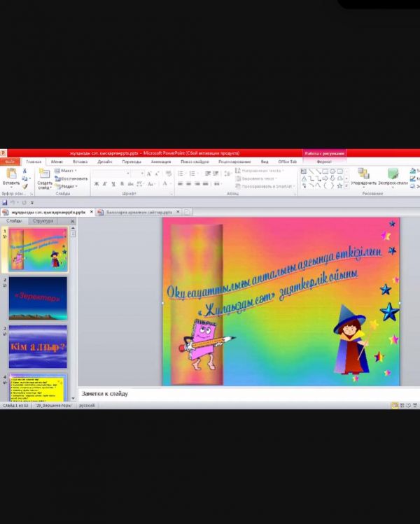Switch to the Дизайн ribbon tab
The height and width of the screenshot is (524, 420).
click(x=104, y=162)
